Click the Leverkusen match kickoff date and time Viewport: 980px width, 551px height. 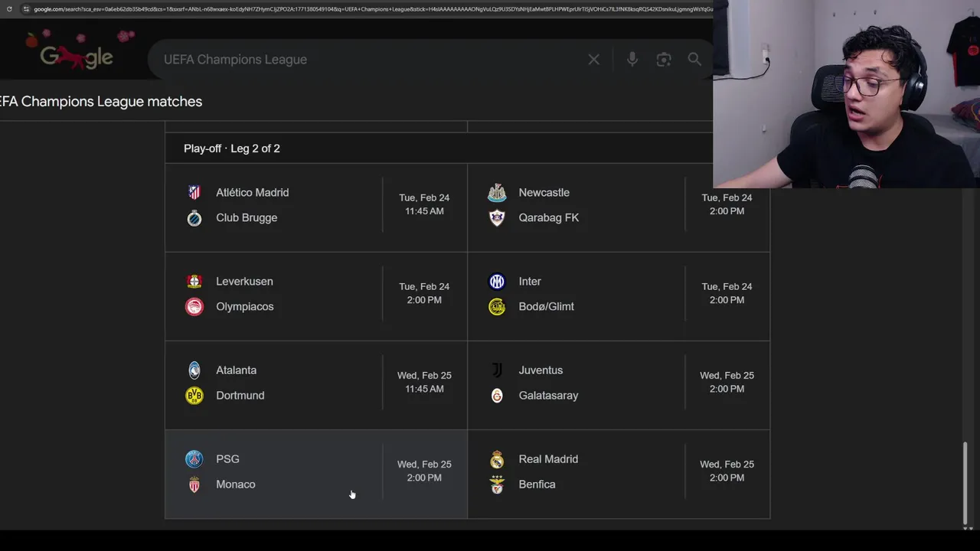tap(424, 293)
